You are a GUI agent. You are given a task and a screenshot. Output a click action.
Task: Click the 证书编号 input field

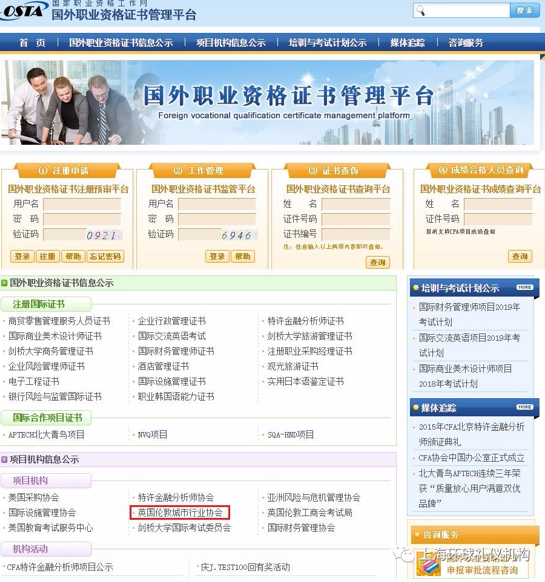click(356, 234)
